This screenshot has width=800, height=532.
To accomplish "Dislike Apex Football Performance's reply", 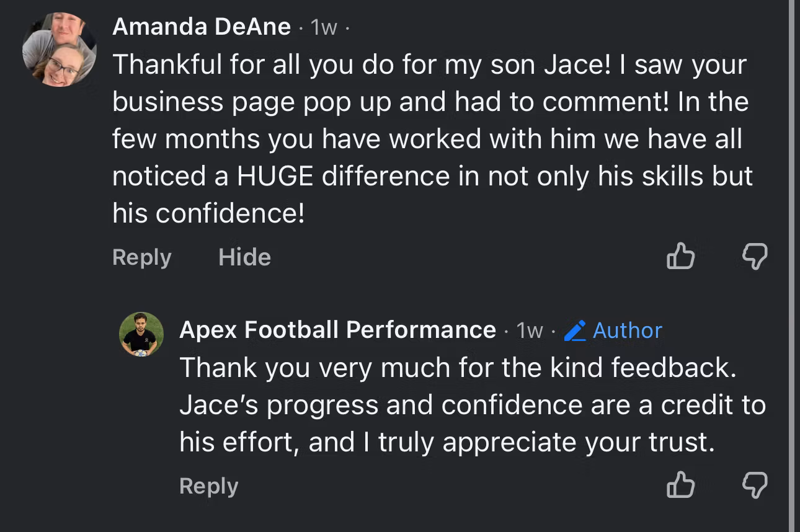I will (755, 485).
